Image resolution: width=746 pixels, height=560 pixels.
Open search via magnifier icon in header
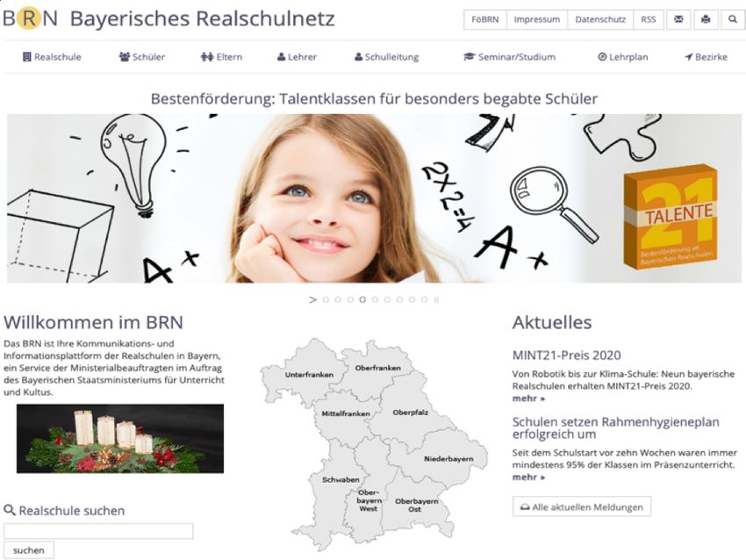tap(733, 19)
